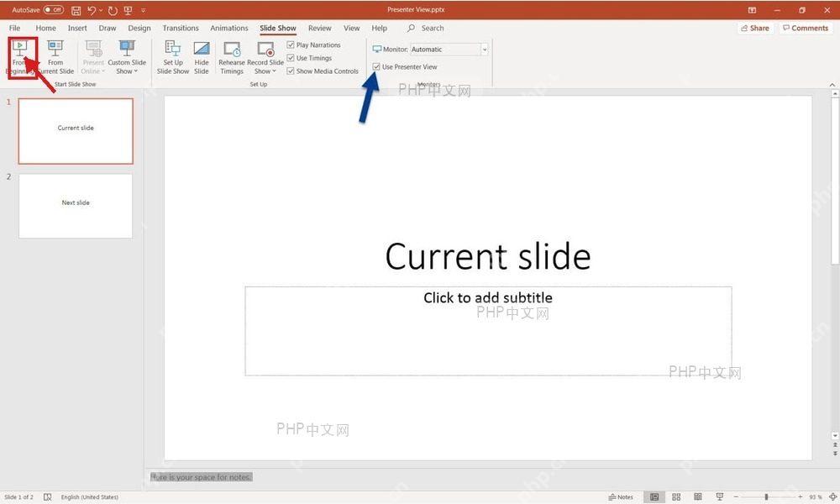Switch to the View tab

351,28
